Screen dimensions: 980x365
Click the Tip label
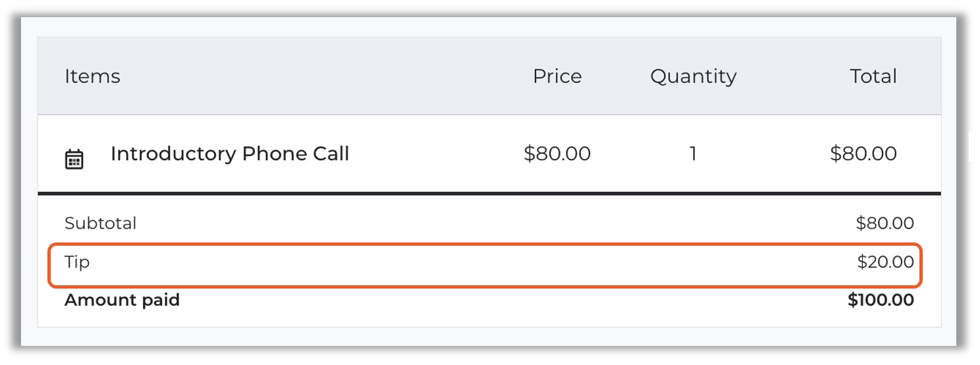77,262
